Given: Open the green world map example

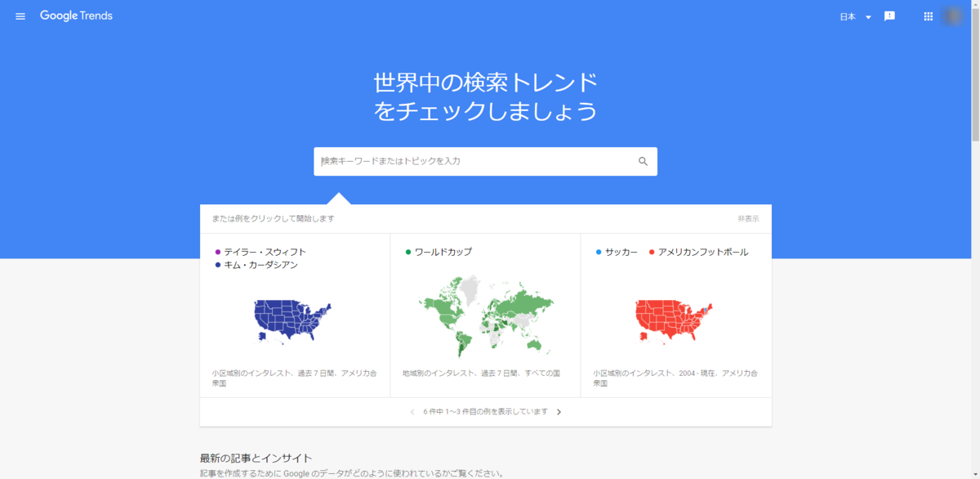Looking at the screenshot, I should [484, 316].
